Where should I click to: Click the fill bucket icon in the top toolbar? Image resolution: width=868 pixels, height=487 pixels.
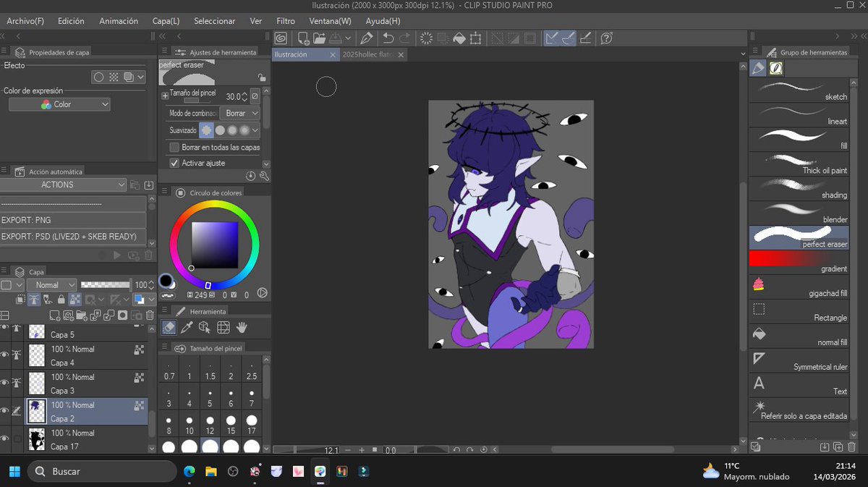459,38
